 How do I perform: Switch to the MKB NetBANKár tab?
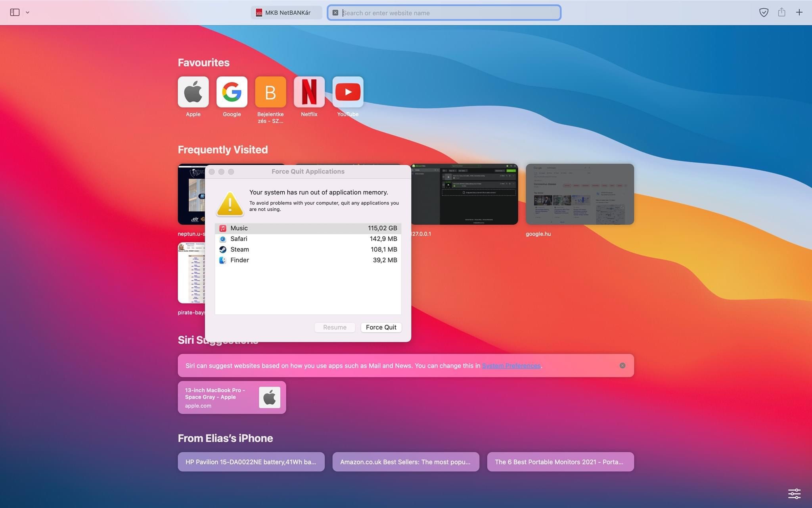click(286, 13)
